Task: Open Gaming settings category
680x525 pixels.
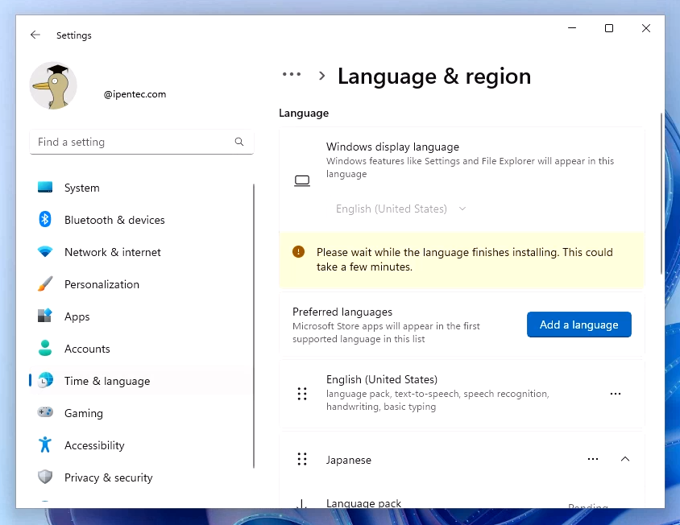Action: point(141,413)
